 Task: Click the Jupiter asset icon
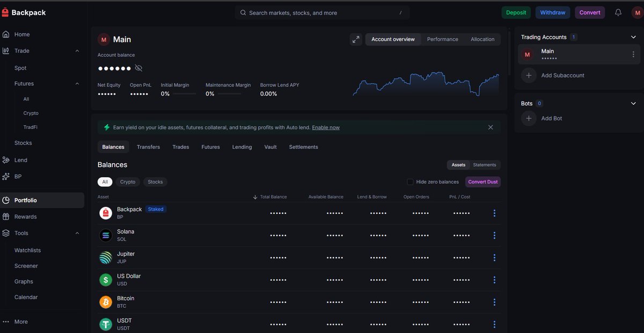pyautogui.click(x=106, y=258)
